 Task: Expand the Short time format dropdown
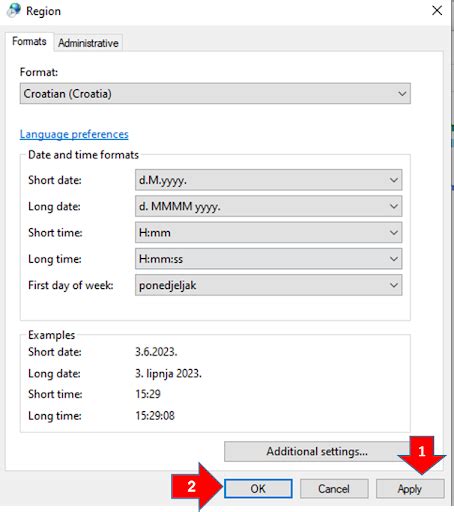[268, 233]
